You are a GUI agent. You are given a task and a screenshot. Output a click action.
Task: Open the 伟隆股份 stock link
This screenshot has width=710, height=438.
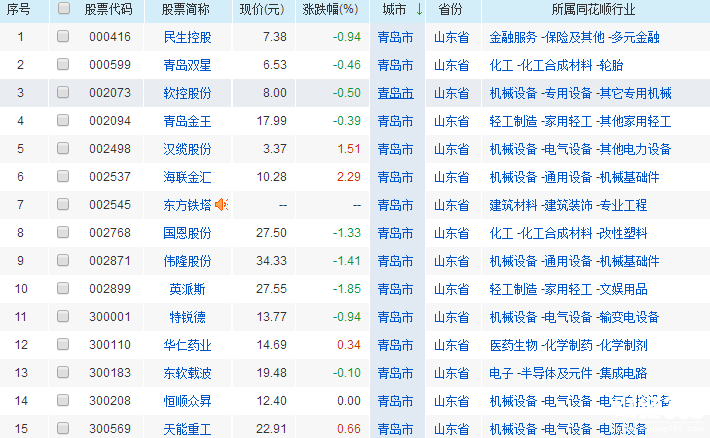pos(187,261)
